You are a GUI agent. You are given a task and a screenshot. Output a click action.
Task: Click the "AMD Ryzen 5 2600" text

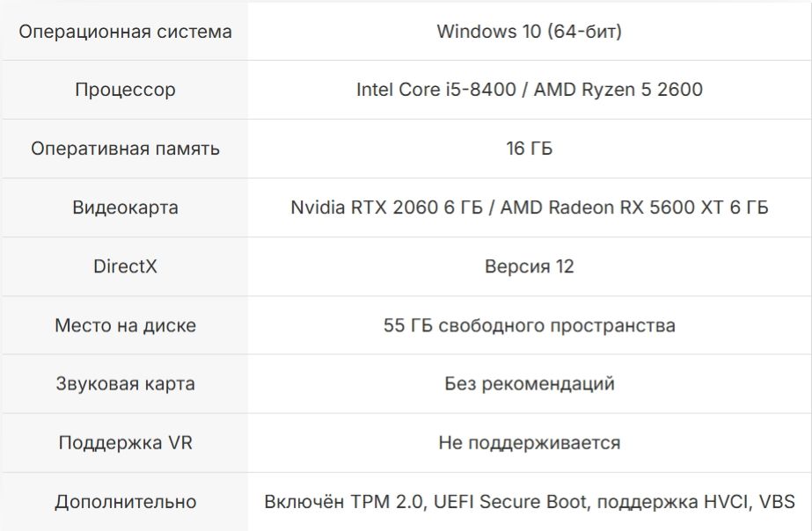tap(618, 90)
